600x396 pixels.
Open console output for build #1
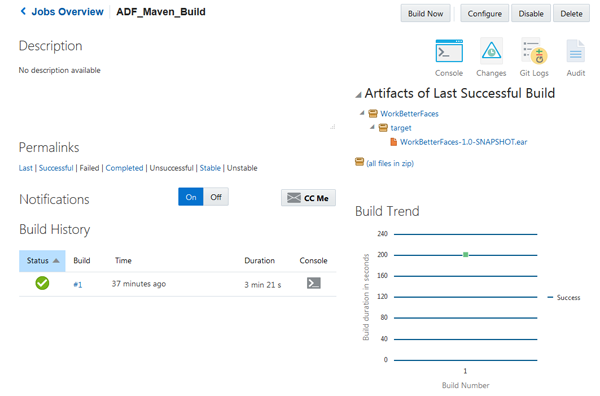coord(313,284)
